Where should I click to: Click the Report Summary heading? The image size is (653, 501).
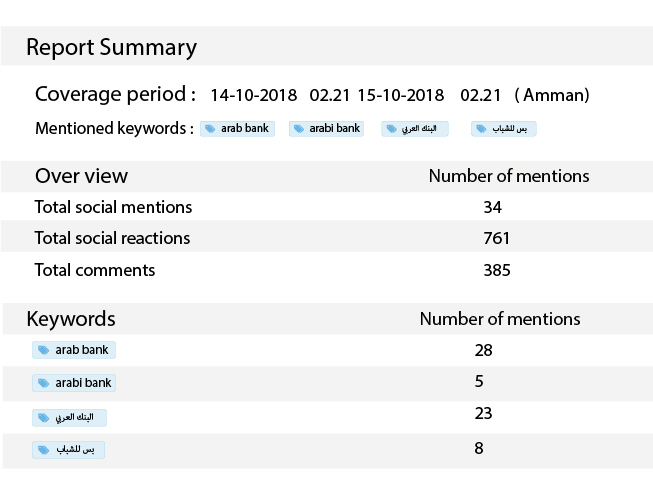(x=111, y=47)
